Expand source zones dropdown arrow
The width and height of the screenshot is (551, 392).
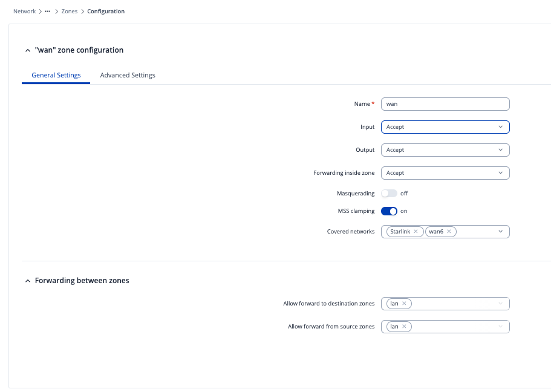click(500, 327)
